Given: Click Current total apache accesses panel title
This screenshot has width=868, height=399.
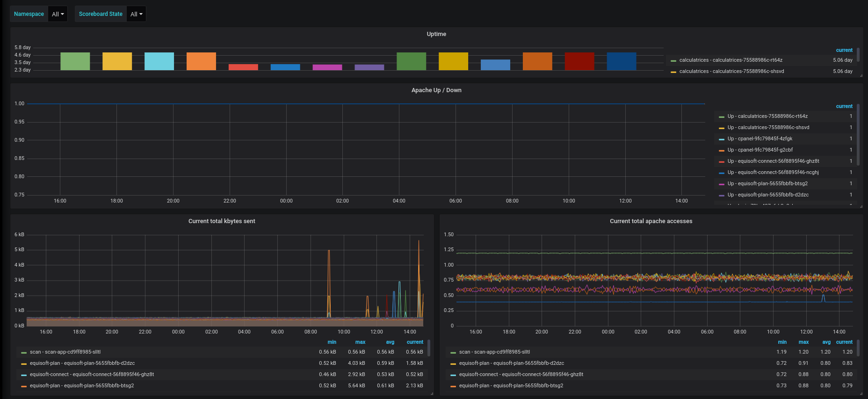Looking at the screenshot, I should click(651, 221).
